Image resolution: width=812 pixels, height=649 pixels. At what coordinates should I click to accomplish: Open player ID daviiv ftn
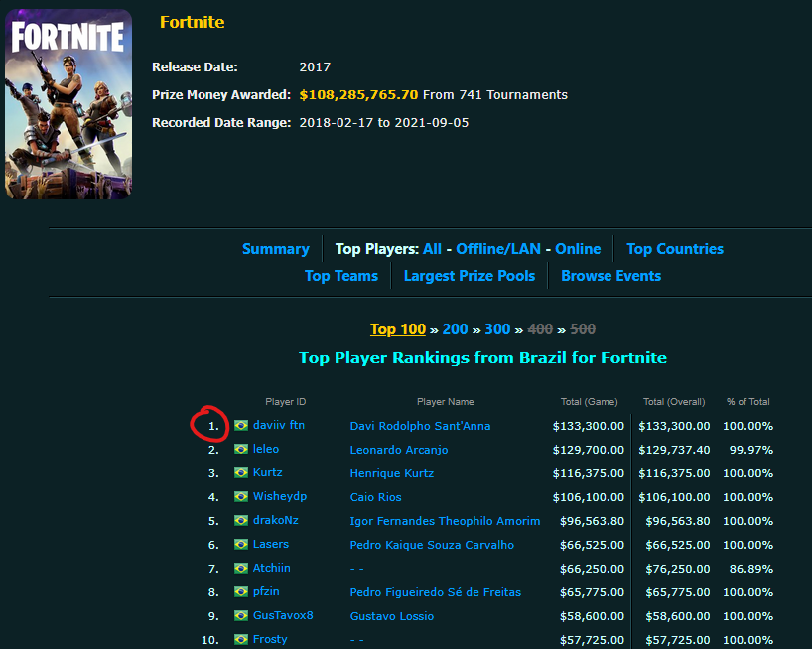click(x=279, y=425)
